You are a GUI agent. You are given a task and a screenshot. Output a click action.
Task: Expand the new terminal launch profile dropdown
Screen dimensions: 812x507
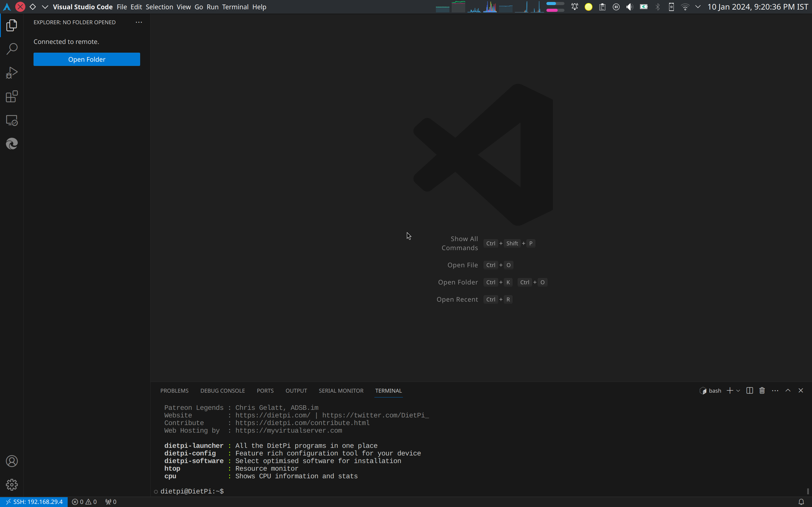(738, 391)
